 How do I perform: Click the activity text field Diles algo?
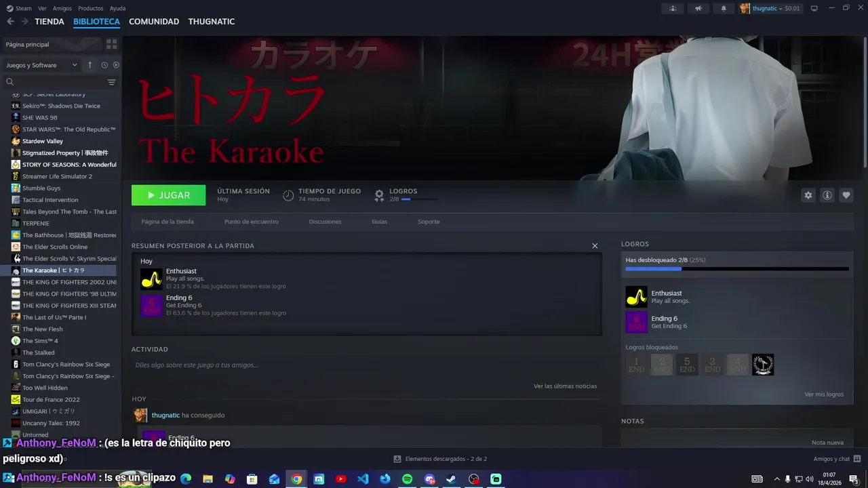(x=366, y=365)
